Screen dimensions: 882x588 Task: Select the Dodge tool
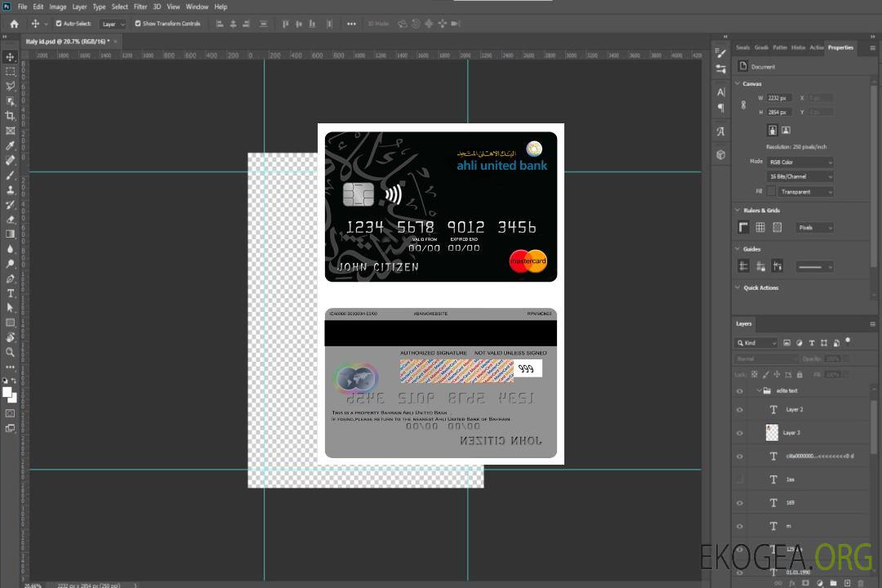[10, 263]
